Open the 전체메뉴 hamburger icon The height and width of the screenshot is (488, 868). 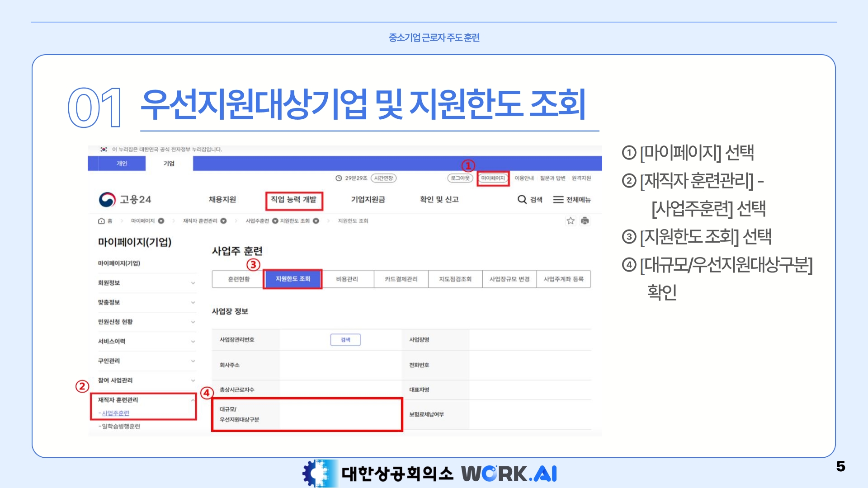(x=558, y=199)
